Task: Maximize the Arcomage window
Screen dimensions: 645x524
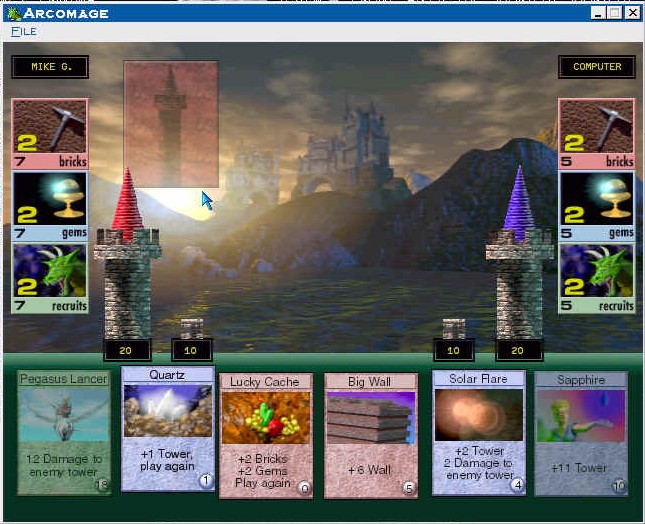Action: point(615,13)
